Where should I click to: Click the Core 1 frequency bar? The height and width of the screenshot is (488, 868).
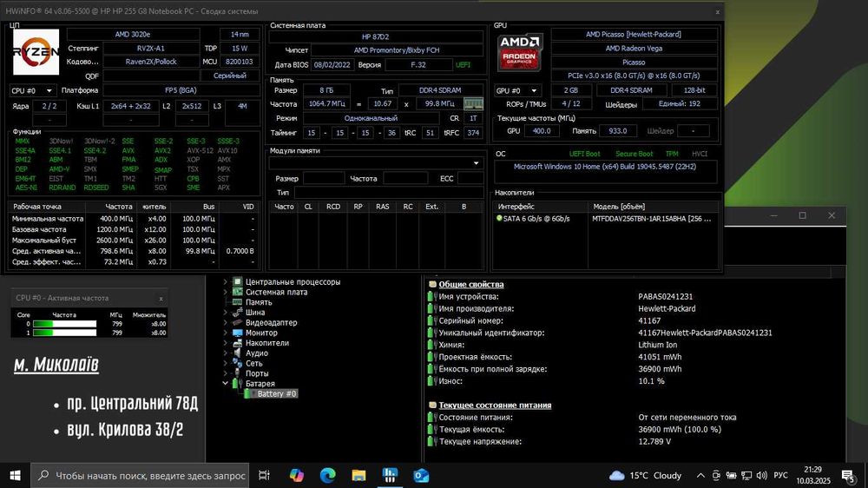65,333
